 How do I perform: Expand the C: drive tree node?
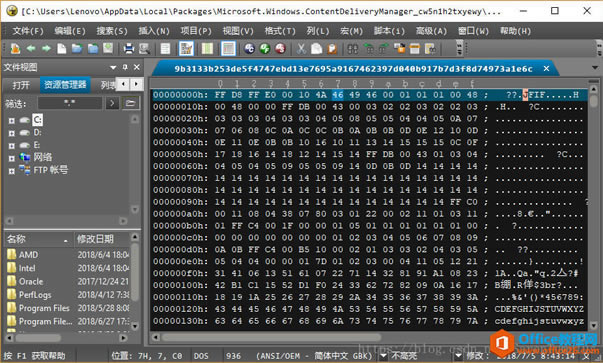[x=12, y=120]
